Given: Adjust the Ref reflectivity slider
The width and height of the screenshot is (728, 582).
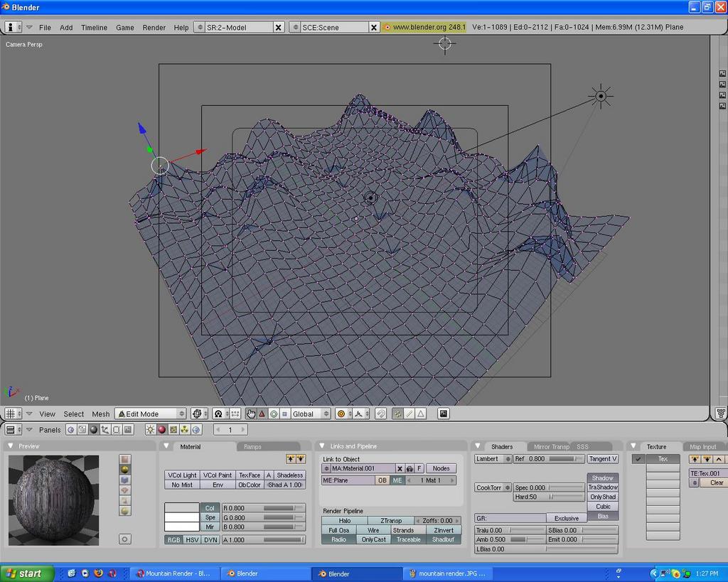Looking at the screenshot, I should [549, 459].
